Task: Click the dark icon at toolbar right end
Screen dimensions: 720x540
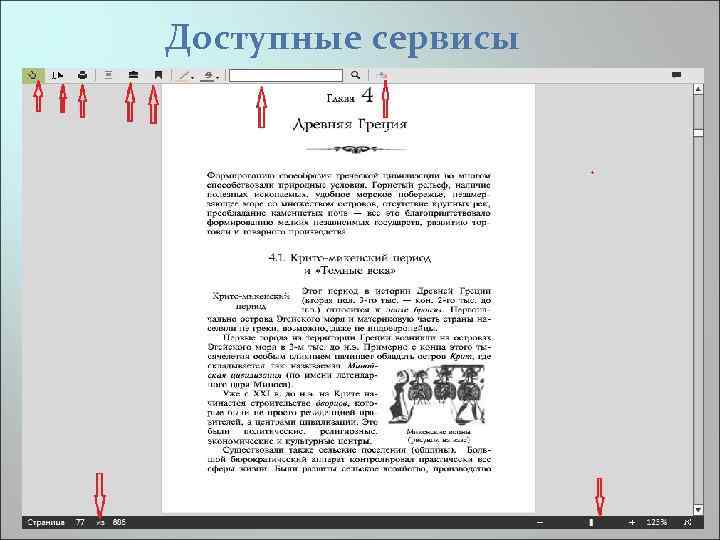Action: [676, 74]
